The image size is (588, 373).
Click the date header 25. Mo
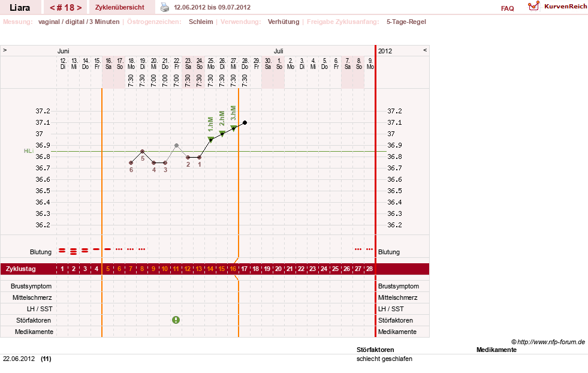211,64
